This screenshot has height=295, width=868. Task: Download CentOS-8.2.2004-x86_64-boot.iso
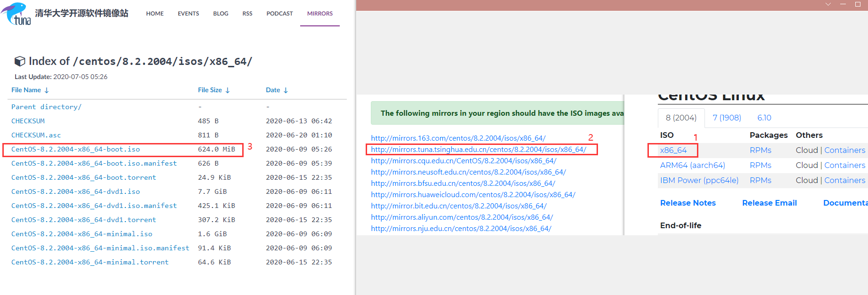point(75,149)
